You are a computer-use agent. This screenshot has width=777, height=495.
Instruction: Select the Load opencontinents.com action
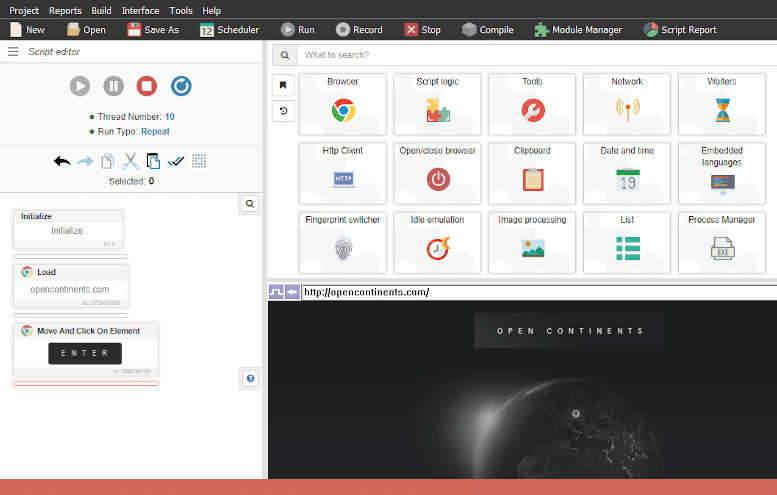coord(71,285)
